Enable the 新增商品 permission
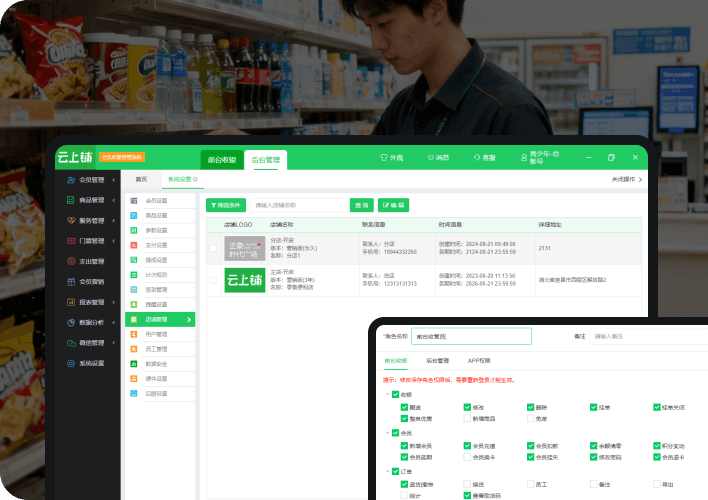Screen dimensions: 708x500 [467, 419]
